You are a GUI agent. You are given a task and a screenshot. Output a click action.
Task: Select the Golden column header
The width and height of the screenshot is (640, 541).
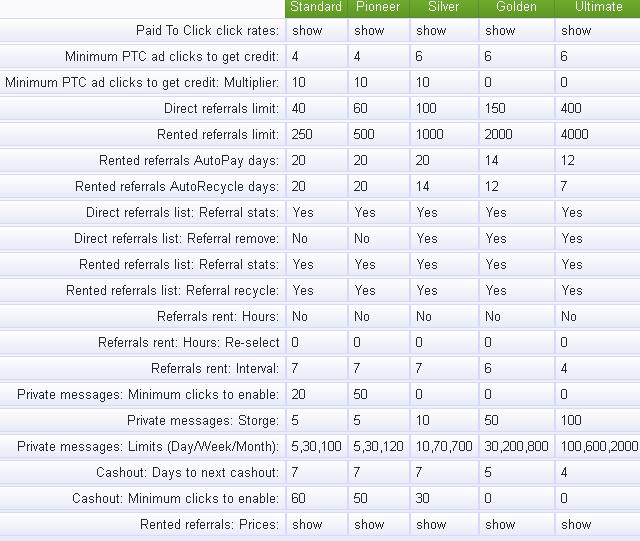[516, 7]
